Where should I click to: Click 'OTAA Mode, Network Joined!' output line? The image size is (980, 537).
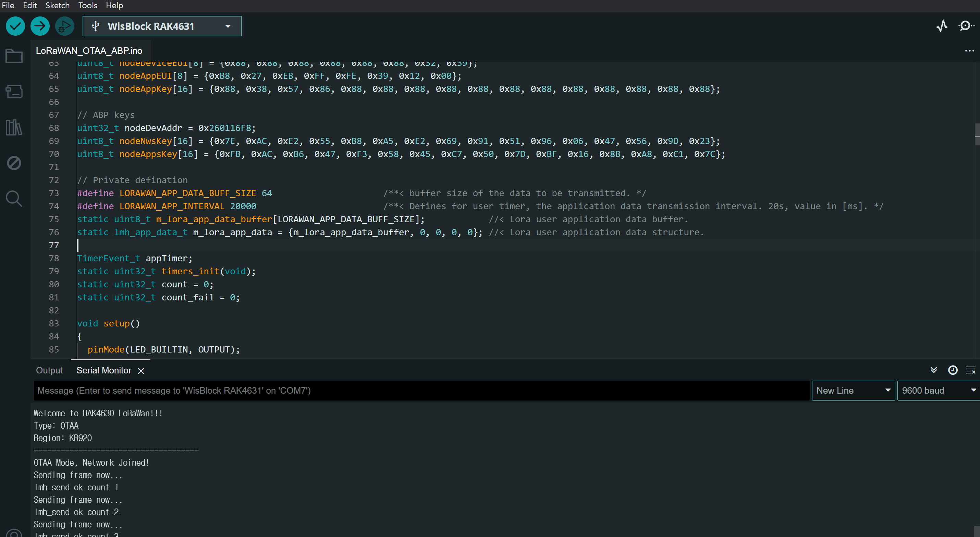click(x=91, y=463)
